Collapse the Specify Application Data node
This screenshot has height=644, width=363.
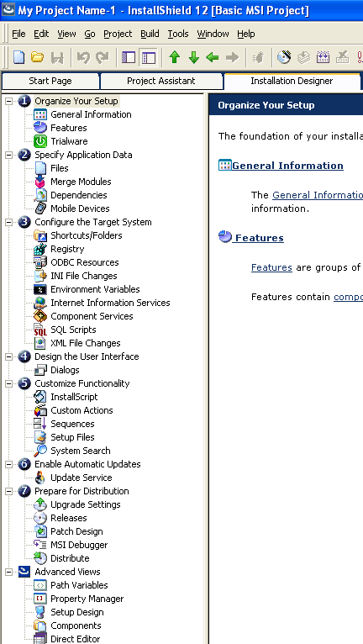[x=8, y=155]
